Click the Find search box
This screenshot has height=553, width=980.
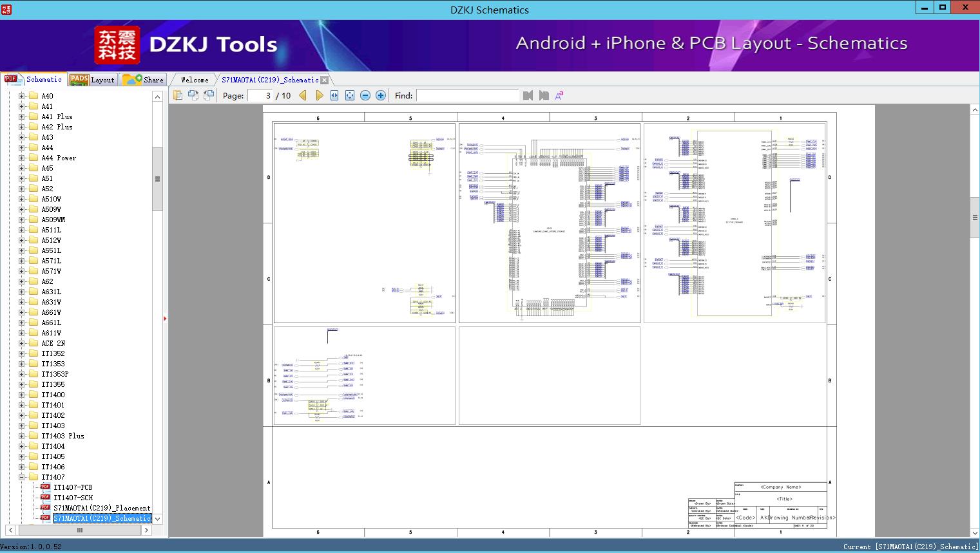tap(467, 95)
